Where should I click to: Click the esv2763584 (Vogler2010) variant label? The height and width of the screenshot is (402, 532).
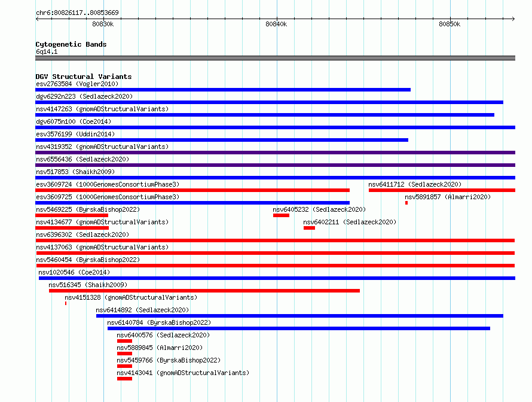(x=77, y=84)
